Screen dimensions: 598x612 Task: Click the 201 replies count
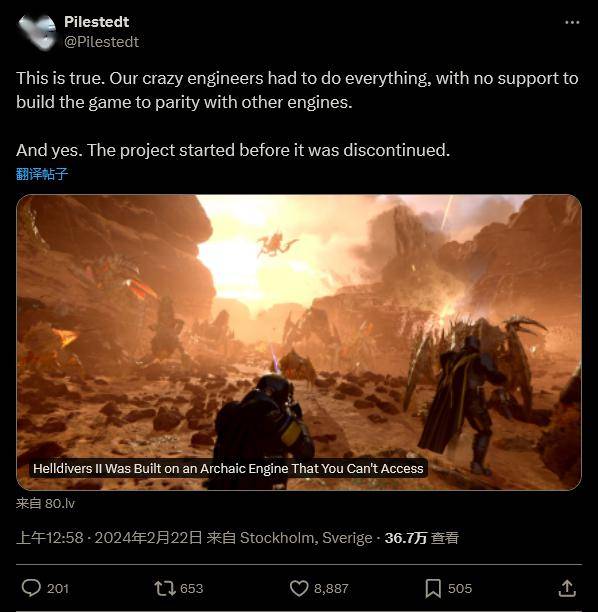[58, 589]
